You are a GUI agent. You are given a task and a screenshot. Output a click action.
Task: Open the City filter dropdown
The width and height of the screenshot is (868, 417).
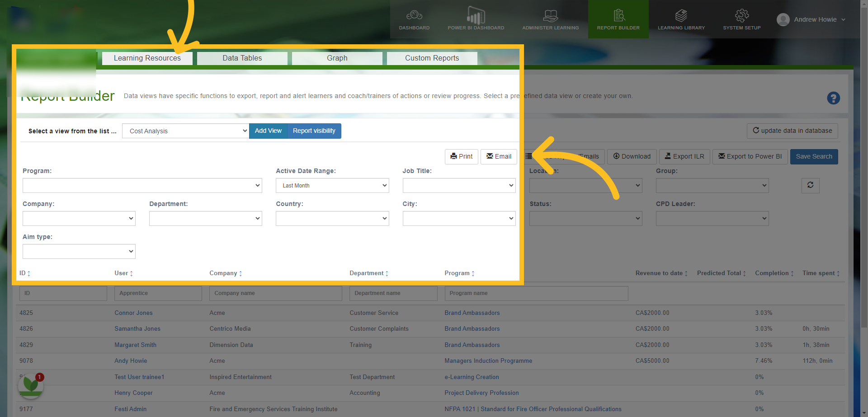coord(459,218)
